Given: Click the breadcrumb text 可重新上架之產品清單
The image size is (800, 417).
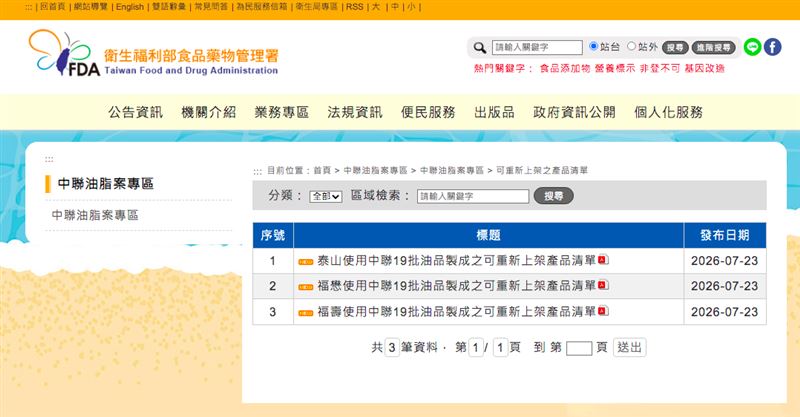Looking at the screenshot, I should coord(542,170).
